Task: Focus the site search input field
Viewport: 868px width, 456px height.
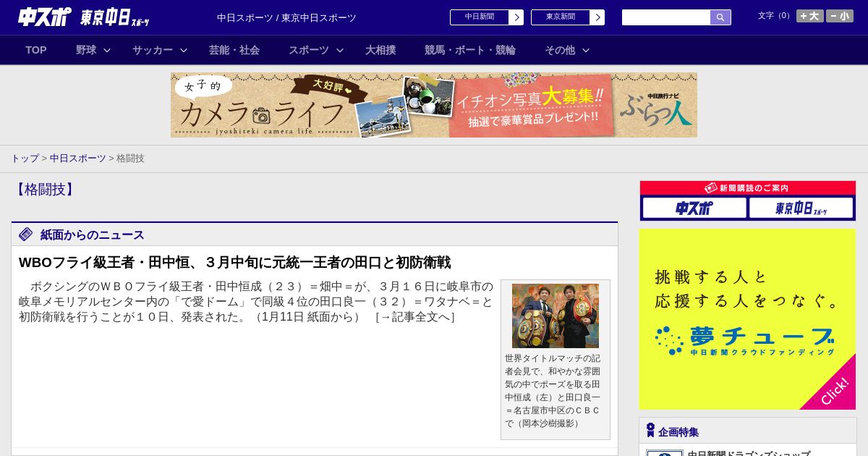Action: click(x=666, y=17)
